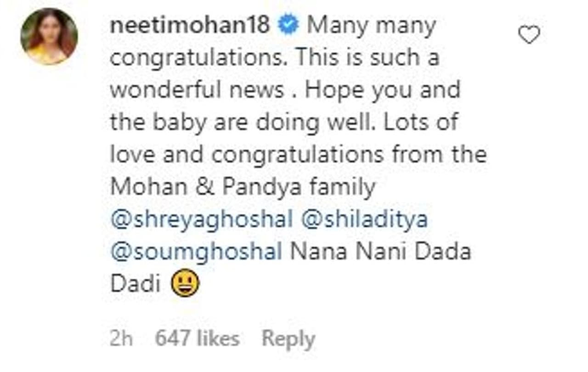
Task: Click the Reply button
Action: [288, 339]
